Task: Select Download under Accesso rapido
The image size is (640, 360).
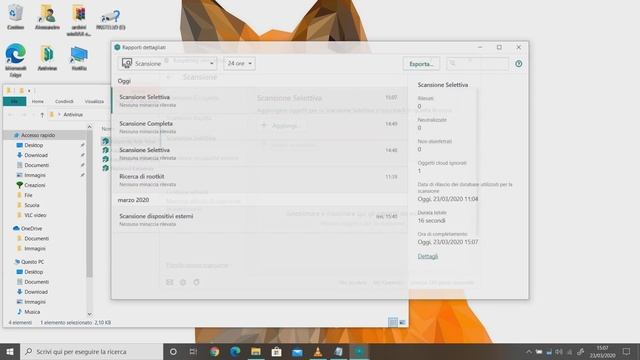Action: pos(36,155)
